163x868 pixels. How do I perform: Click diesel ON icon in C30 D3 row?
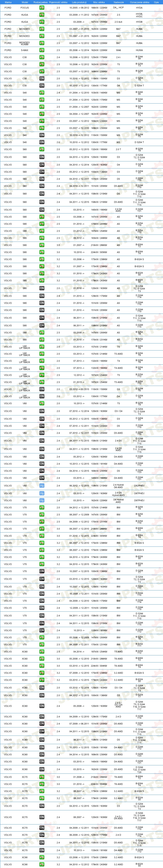[x=42, y=79]
